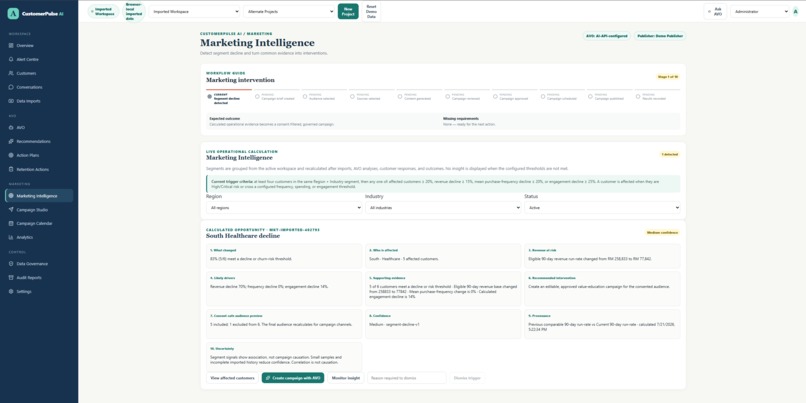Click the Data Imports icon

(11, 101)
